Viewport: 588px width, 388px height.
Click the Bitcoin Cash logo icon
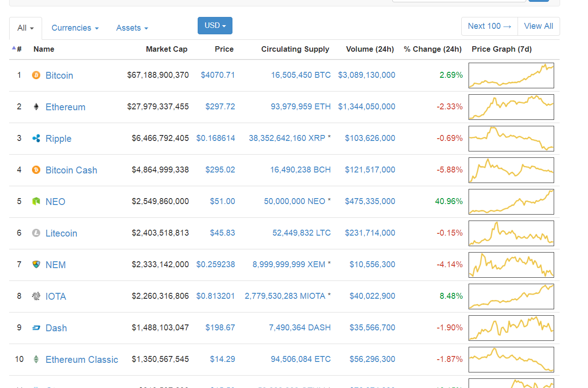(x=36, y=170)
